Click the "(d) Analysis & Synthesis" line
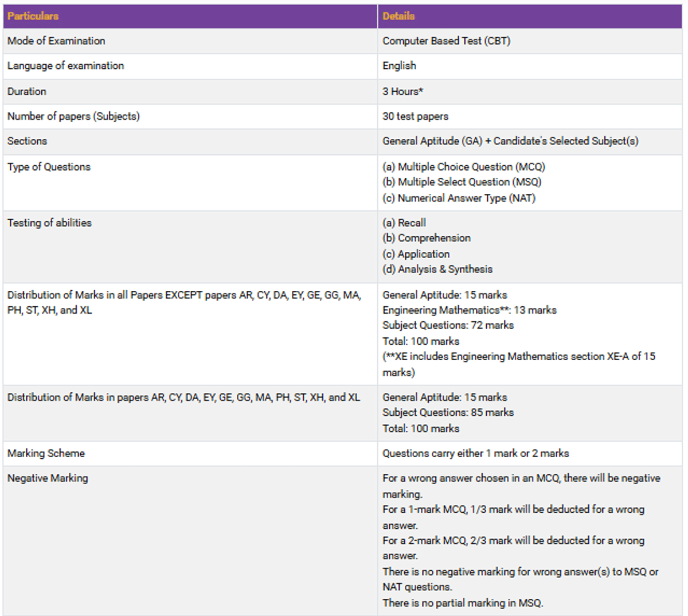Viewport: 688px width, 616px height. 437,269
